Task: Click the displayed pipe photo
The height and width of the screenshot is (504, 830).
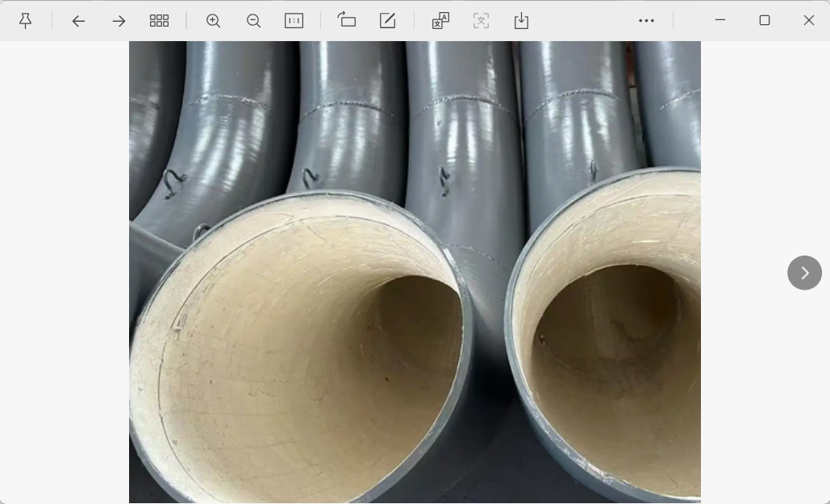Action: tap(415, 272)
